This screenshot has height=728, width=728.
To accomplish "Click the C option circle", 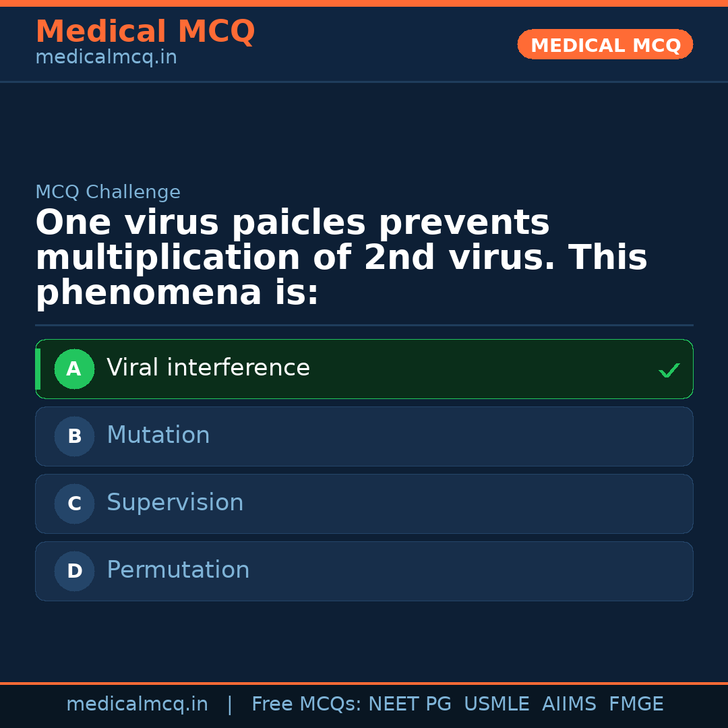I will pos(74,504).
